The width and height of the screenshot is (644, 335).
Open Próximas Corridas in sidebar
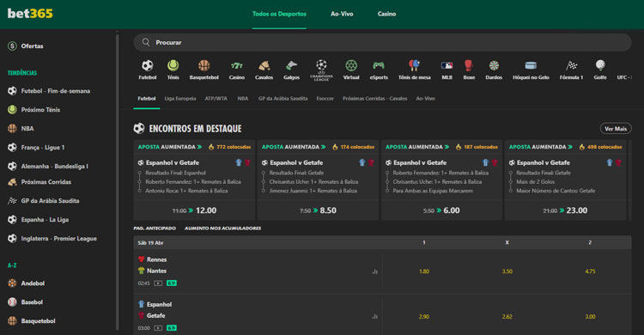(46, 182)
